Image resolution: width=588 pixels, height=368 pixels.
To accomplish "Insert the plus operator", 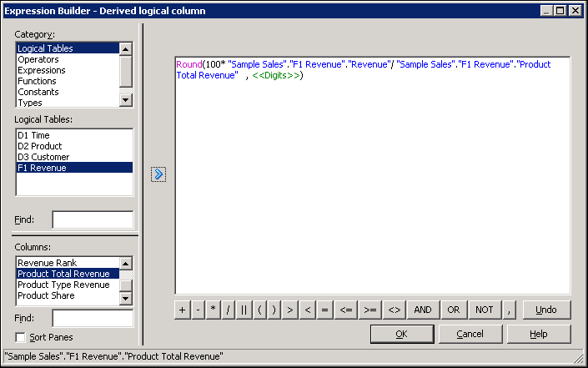I will pos(183,310).
